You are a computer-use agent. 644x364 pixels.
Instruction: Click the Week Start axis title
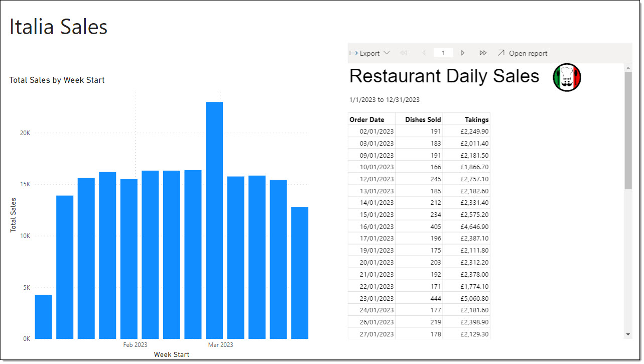tap(172, 354)
